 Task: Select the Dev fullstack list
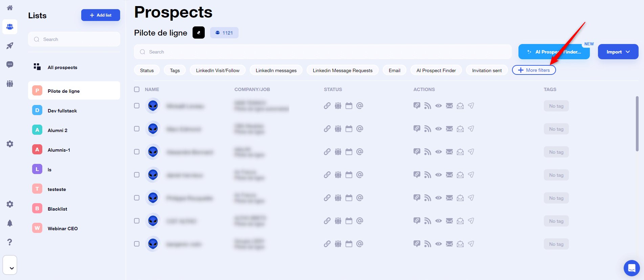(62, 111)
